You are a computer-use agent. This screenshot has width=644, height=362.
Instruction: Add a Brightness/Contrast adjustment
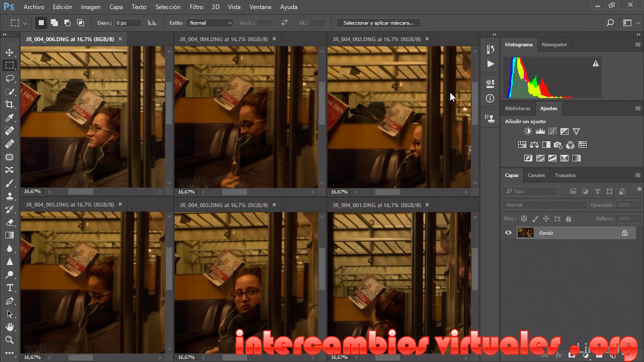pyautogui.click(x=527, y=131)
